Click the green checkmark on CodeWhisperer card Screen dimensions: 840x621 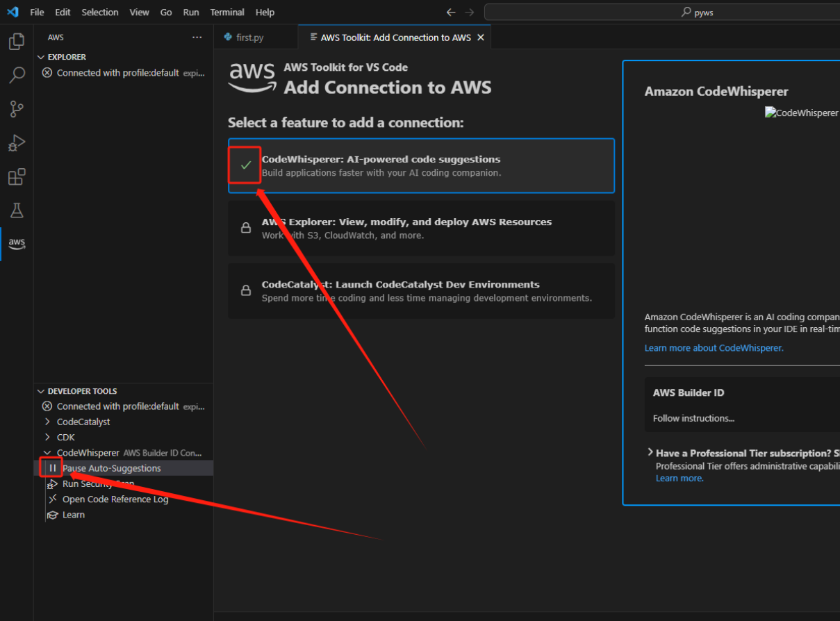[x=245, y=165]
